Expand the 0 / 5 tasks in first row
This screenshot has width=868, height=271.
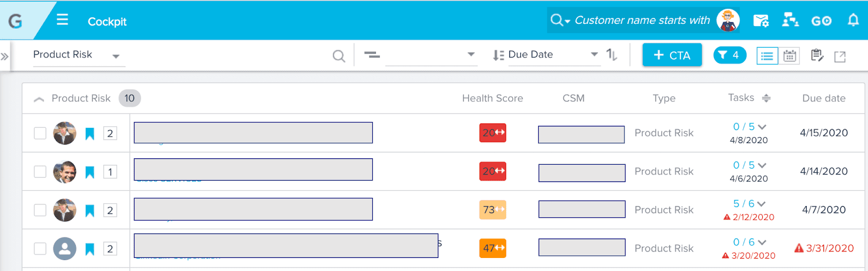pos(762,127)
